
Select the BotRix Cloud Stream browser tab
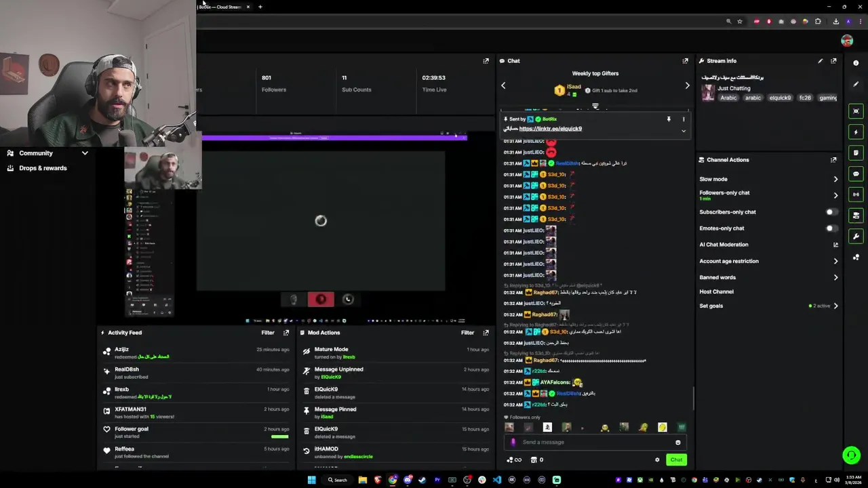[224, 7]
